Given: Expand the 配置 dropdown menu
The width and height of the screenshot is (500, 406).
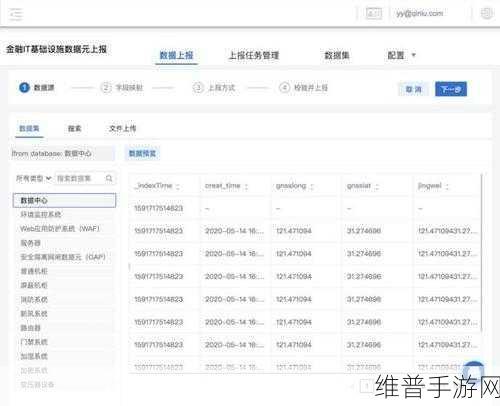Looking at the screenshot, I should tap(401, 55).
